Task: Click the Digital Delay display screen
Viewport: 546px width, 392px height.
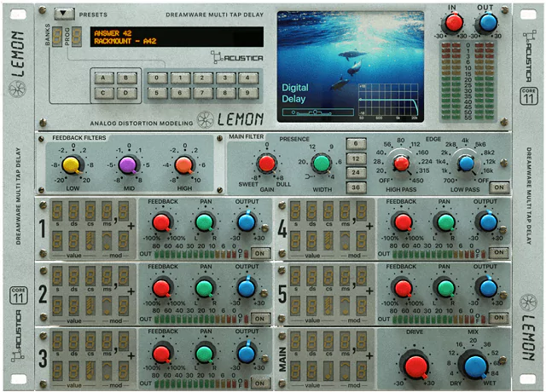Action: (x=351, y=66)
